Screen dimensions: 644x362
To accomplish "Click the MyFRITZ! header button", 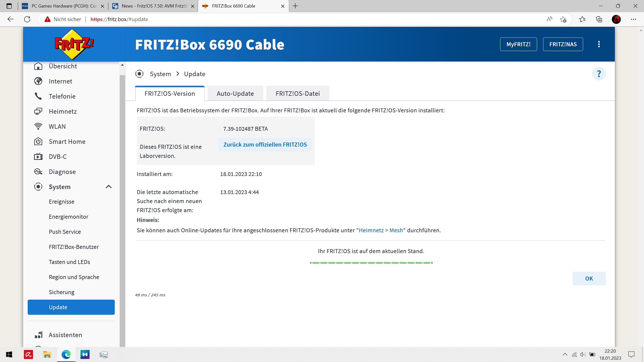I will pyautogui.click(x=518, y=44).
